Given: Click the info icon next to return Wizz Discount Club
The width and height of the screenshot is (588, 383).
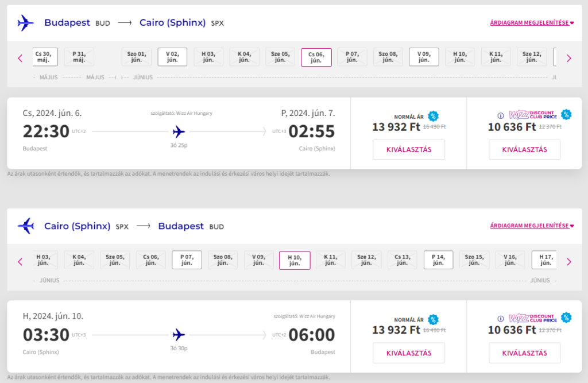Looking at the screenshot, I should (500, 319).
